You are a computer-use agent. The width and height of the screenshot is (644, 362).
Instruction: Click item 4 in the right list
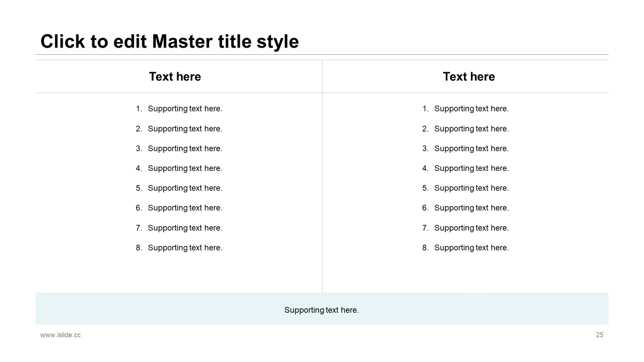pyautogui.click(x=471, y=168)
